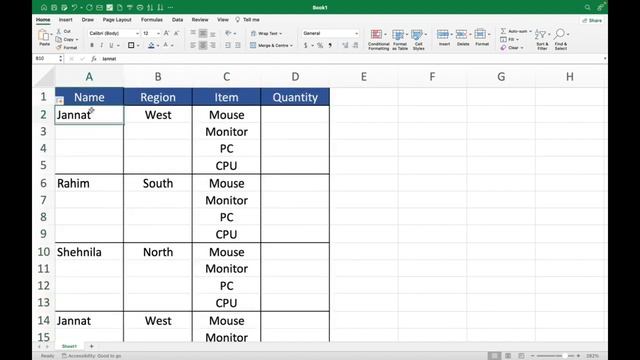Viewport: 640px width, 360px height.
Task: Click the Cut scissors icon
Action: pyautogui.click(x=59, y=31)
